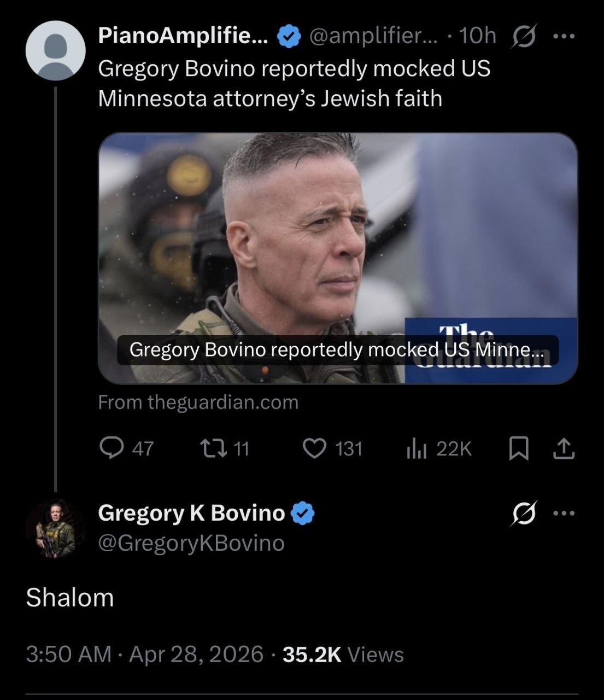The width and height of the screenshot is (604, 700).
Task: Open more options for the PianoAmplifier post
Action: click(x=564, y=37)
